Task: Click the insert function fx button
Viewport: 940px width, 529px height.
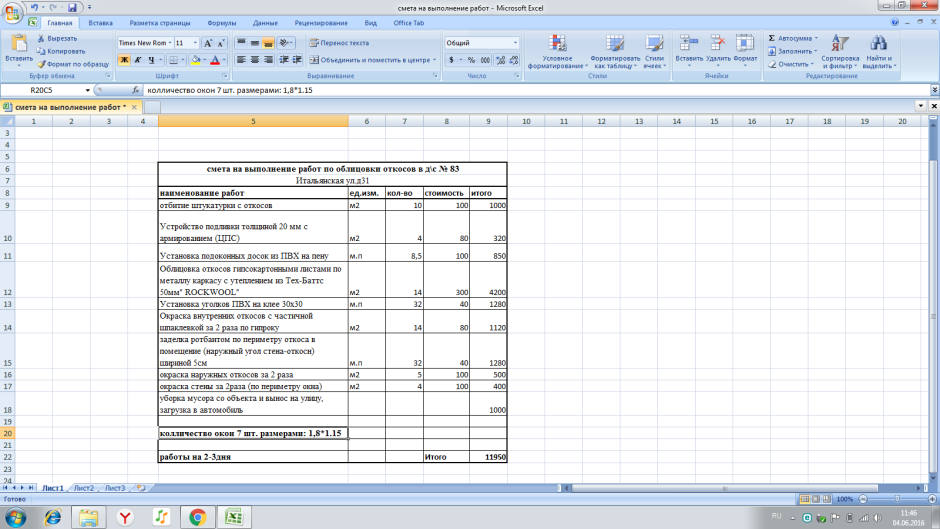Action: 135,91
